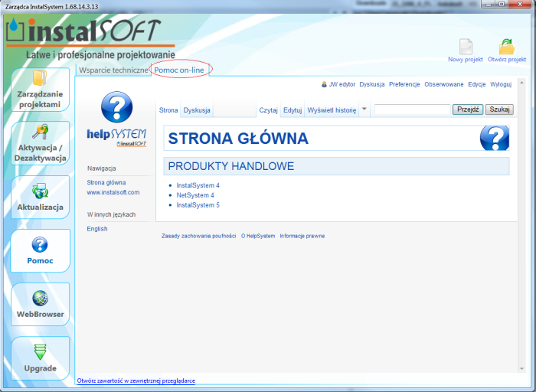Switch to Wsparcie techniczne tab
Viewport: 536px width, 392px height.
point(113,70)
